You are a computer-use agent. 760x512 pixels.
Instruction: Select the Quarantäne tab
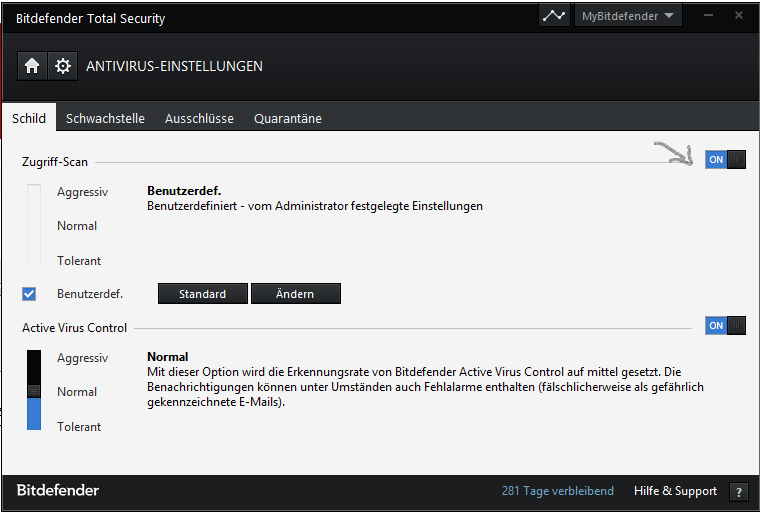288,118
